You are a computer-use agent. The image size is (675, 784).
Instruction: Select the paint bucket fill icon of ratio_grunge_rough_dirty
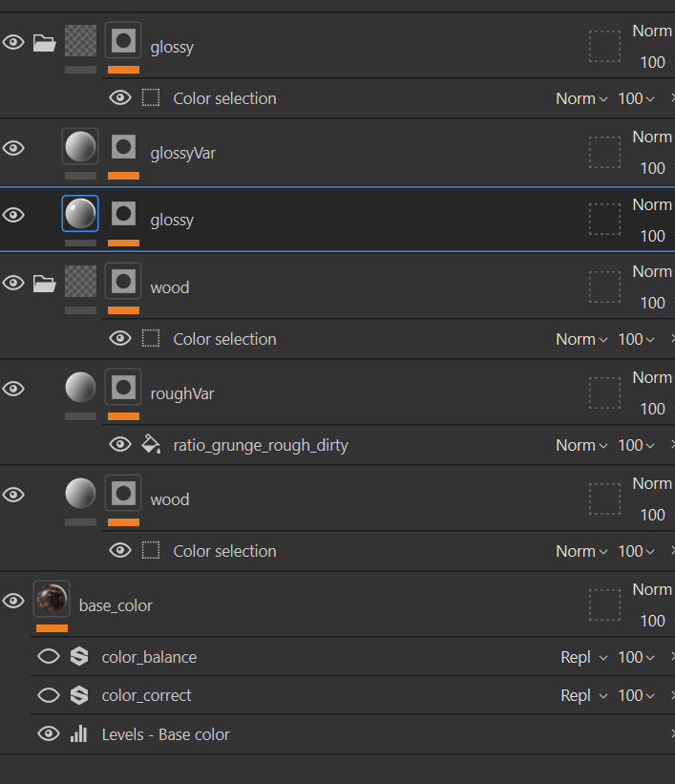click(x=151, y=444)
